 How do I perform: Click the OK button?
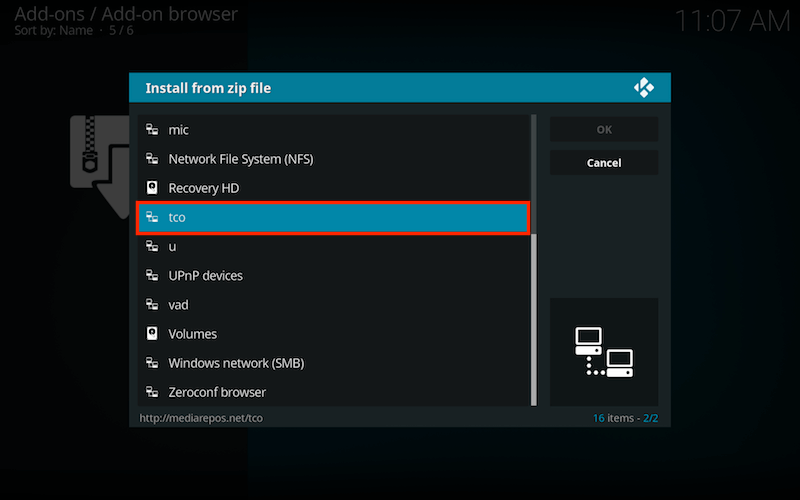(604, 130)
